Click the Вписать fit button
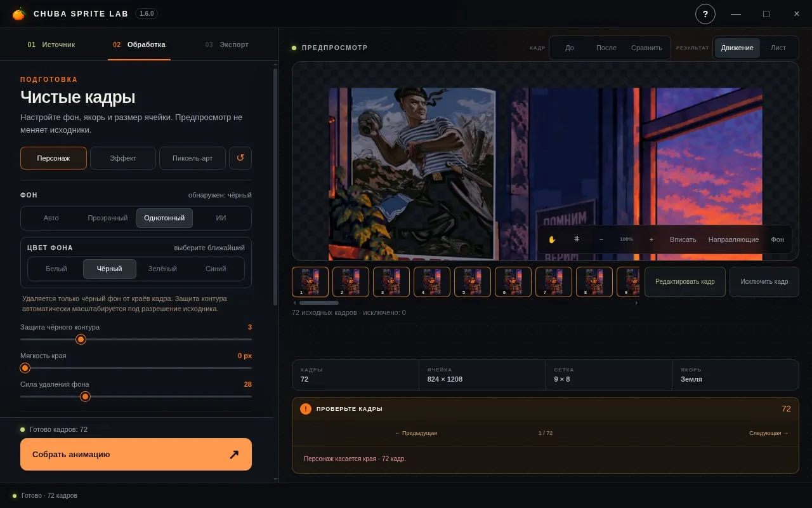This screenshot has height=508, width=812. point(683,239)
